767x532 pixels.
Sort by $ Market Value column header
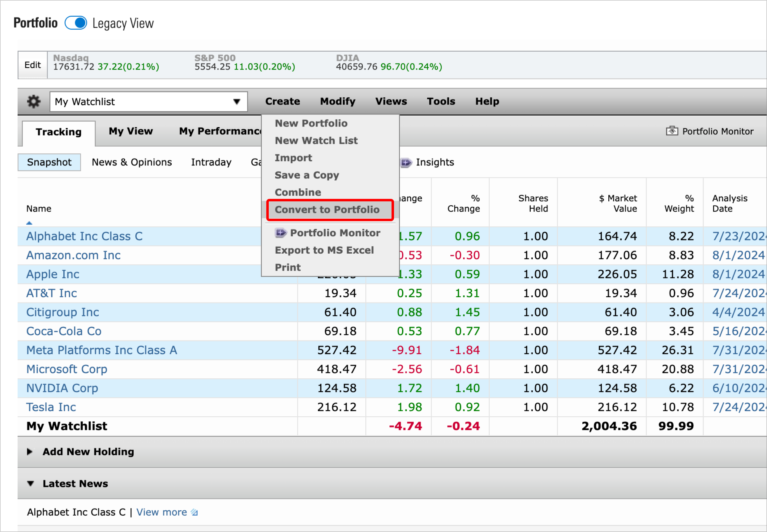[618, 203]
